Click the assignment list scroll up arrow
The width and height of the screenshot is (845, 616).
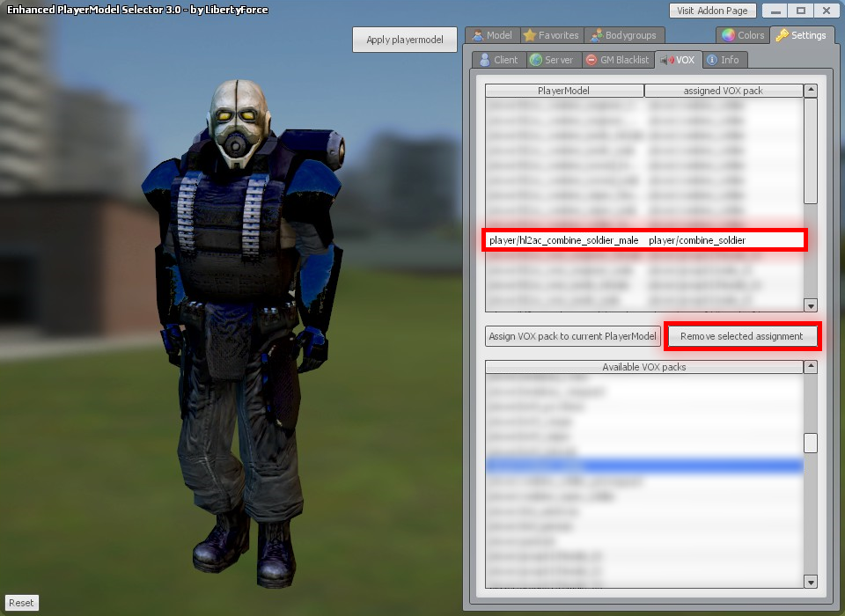(811, 91)
